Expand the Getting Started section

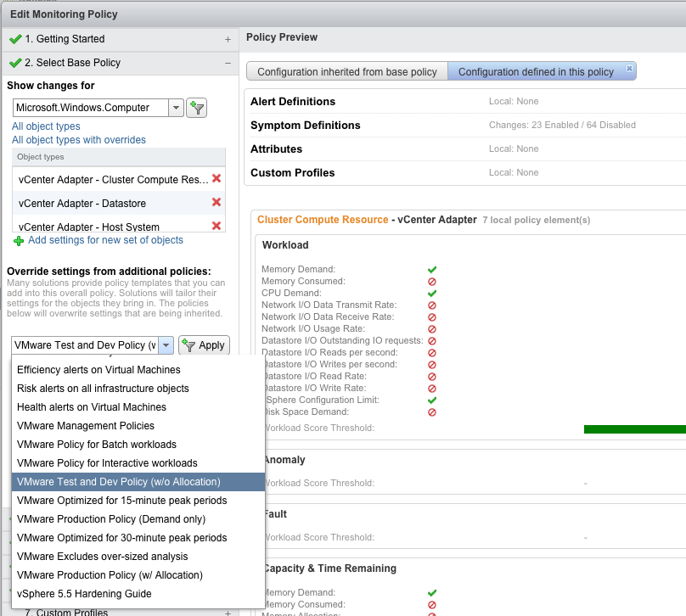228,39
